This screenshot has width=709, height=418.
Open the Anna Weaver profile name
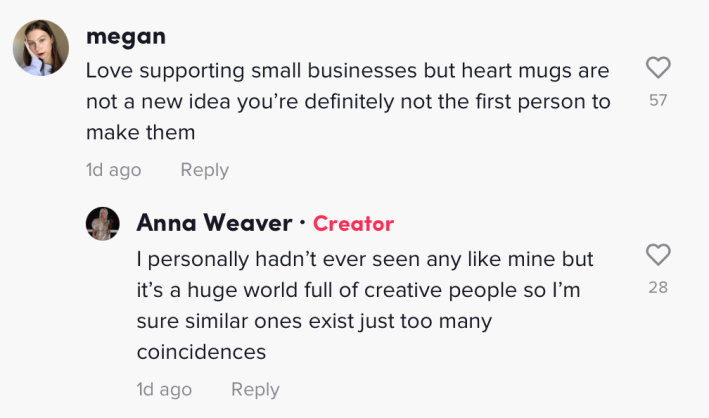coord(214,224)
